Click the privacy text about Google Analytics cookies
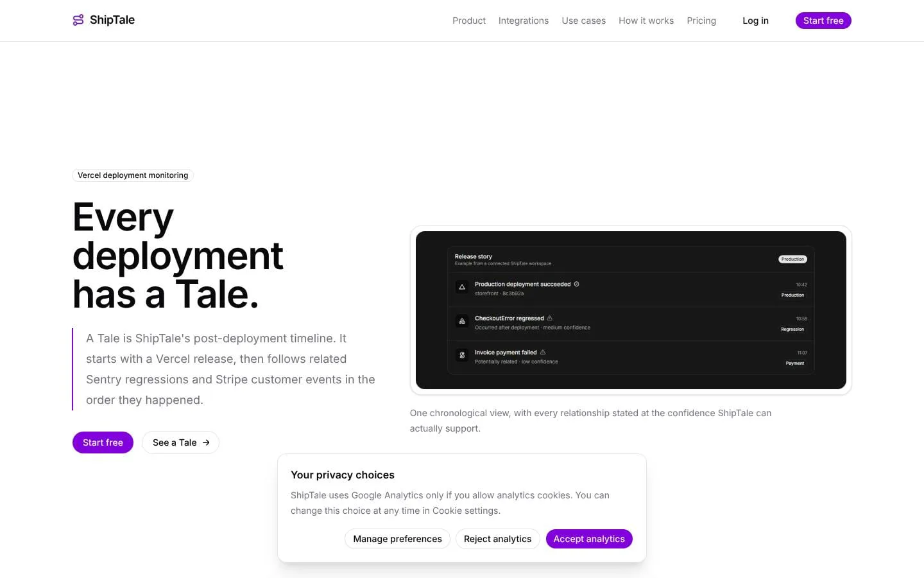 coord(450,503)
